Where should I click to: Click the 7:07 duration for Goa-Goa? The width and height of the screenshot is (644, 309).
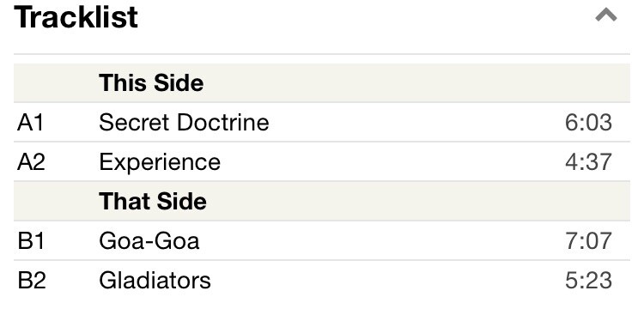point(588,241)
